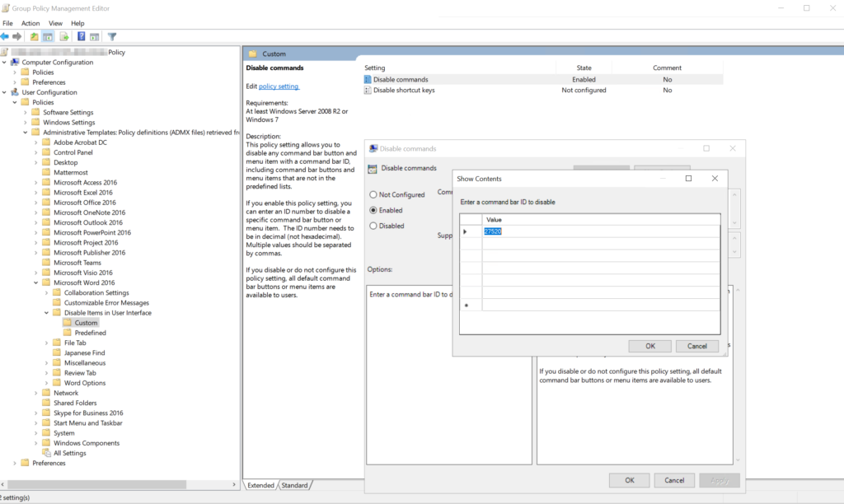Click the Filter funnel toolbar icon
844x504 pixels.
[x=112, y=36]
